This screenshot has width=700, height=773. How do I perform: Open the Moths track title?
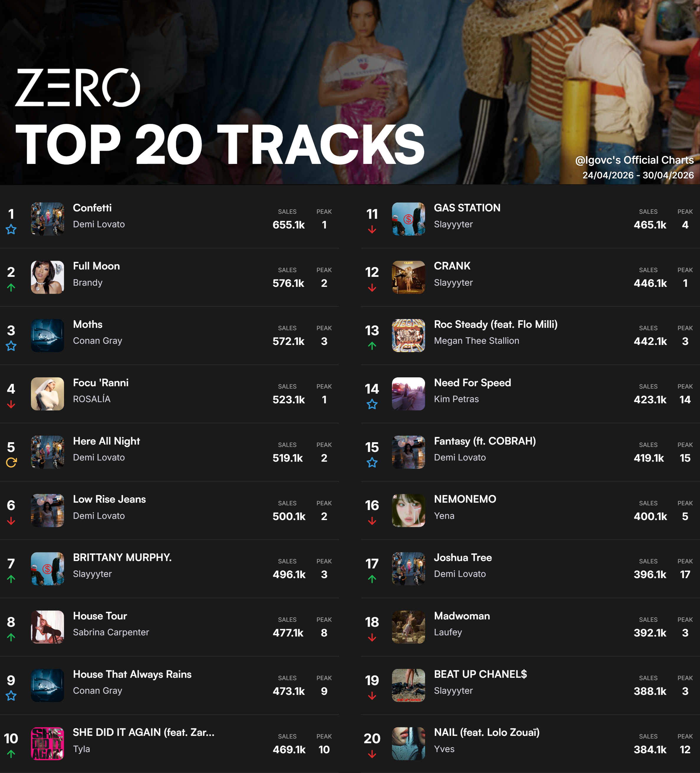pyautogui.click(x=88, y=324)
